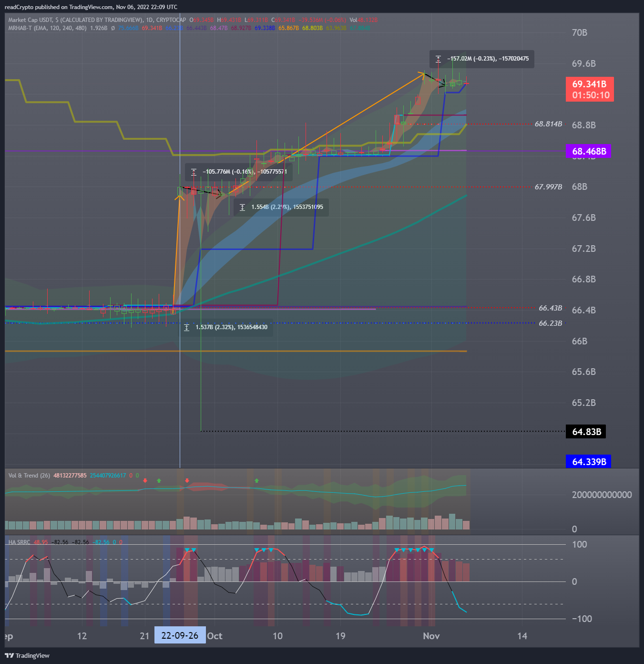Click the 100 label on HA SRRC axis
The width and height of the screenshot is (644, 664).
[x=580, y=545]
